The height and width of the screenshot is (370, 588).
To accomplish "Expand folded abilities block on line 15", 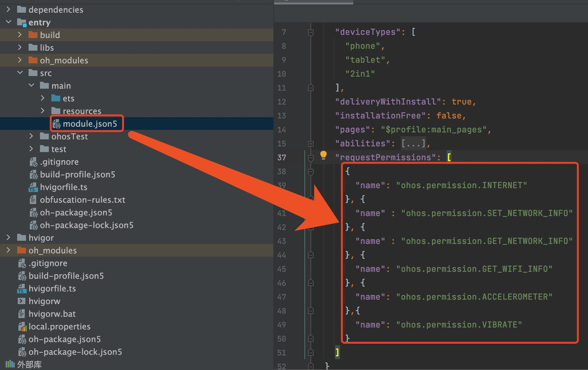I will pos(311,144).
